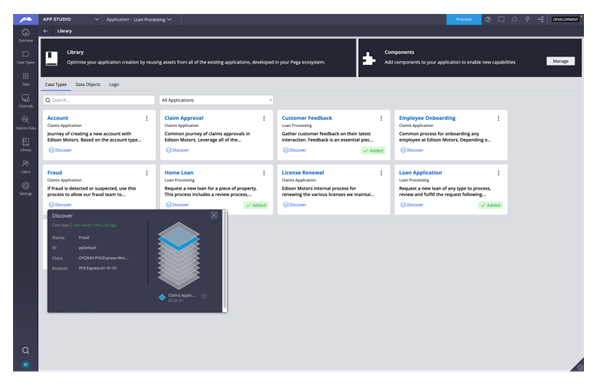Click the Added badge on Home Loan card
598x388 pixels.
click(256, 205)
